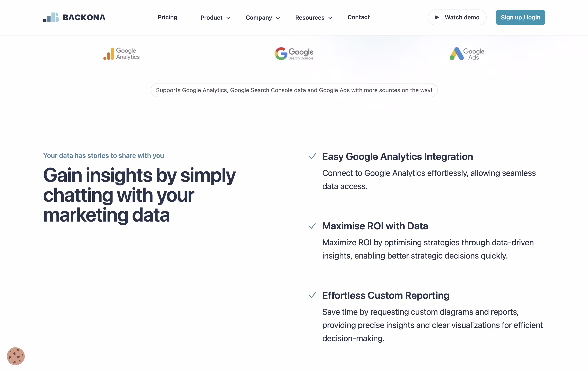Open the Resources dropdown menu

click(x=314, y=18)
